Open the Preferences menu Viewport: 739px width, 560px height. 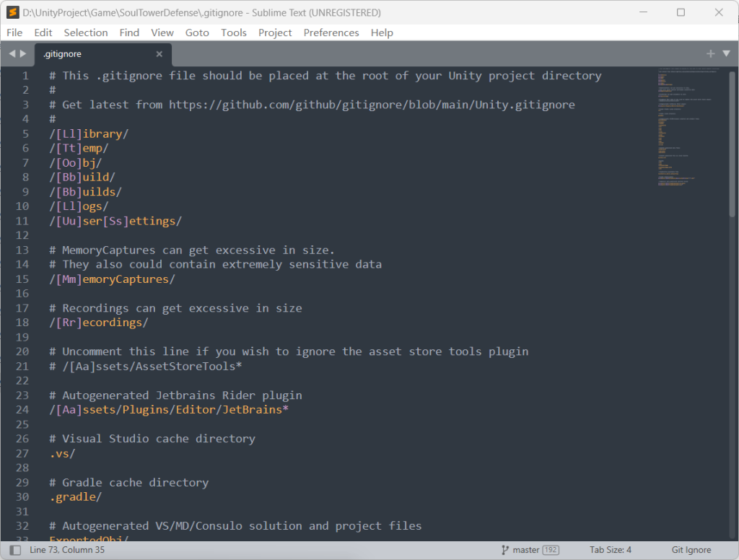click(x=331, y=32)
